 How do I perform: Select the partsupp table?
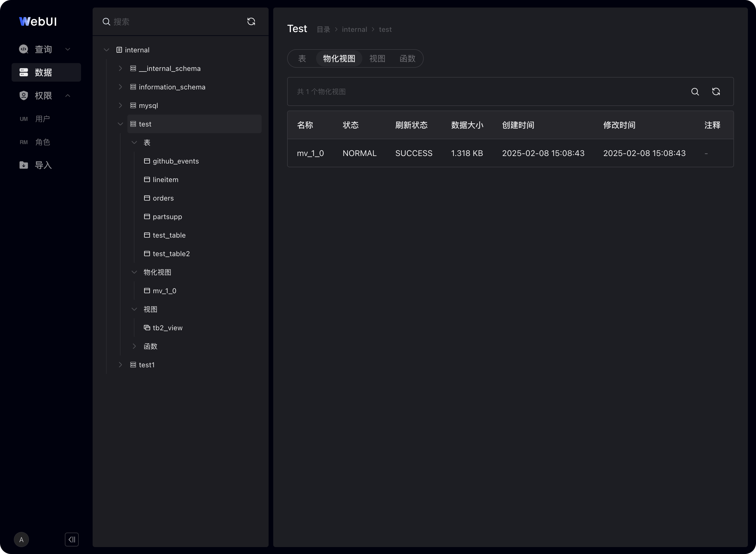[x=167, y=217]
